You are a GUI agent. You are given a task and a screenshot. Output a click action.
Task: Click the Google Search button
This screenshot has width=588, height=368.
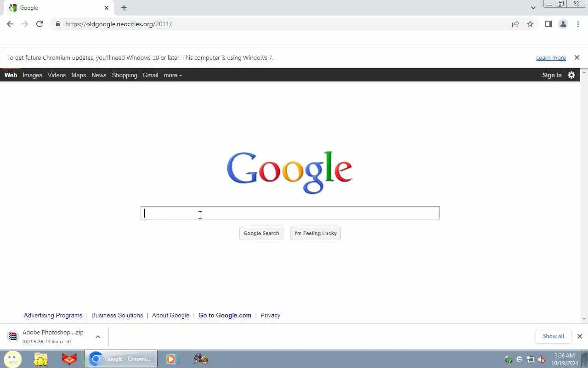click(261, 233)
